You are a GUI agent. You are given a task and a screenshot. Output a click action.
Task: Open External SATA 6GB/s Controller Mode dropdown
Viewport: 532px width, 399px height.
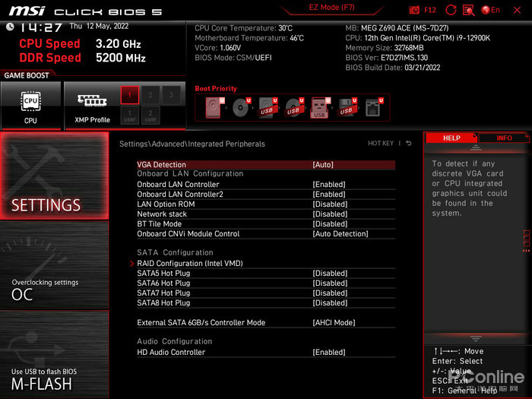pyautogui.click(x=266, y=322)
